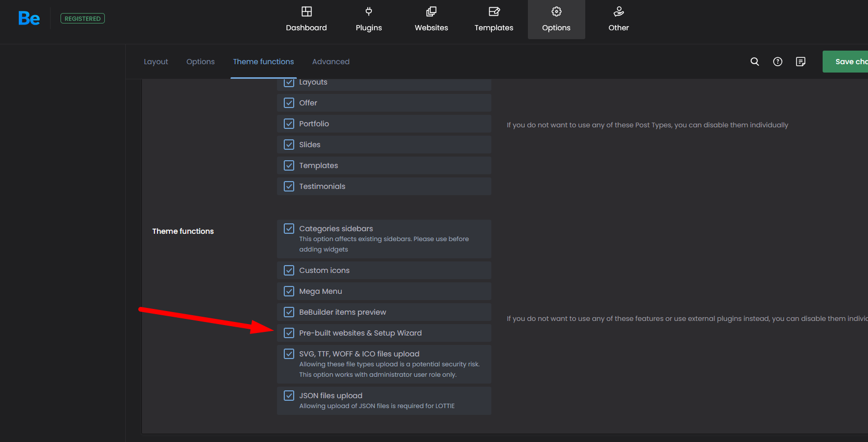868x442 pixels.
Task: Switch to the Layout tab
Action: [x=156, y=62]
